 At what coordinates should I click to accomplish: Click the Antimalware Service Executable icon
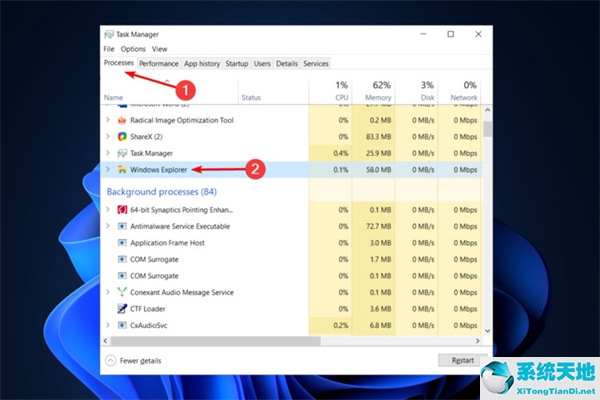[122, 227]
